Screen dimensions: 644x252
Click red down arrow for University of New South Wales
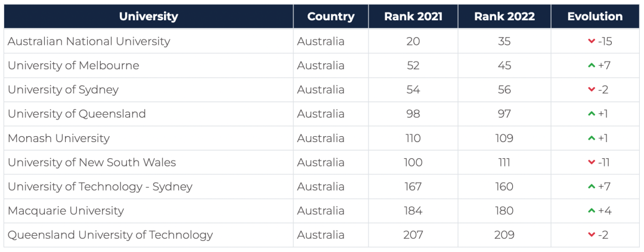click(592, 162)
